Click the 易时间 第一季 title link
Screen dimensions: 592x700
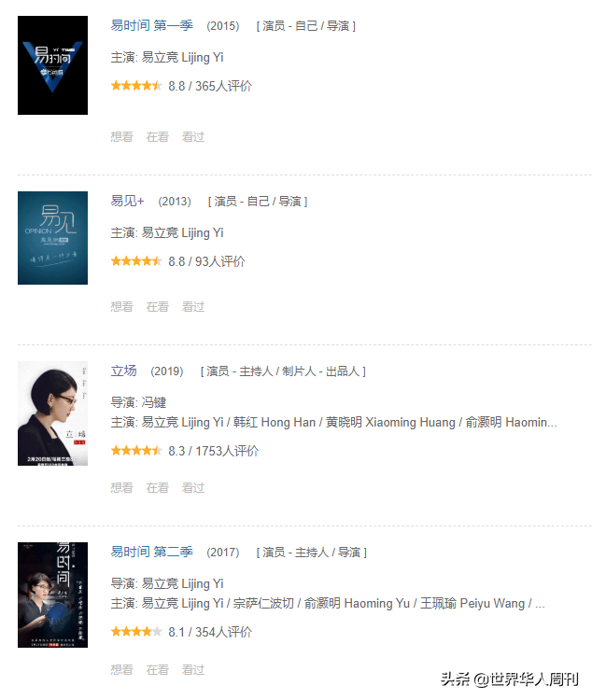click(x=152, y=25)
